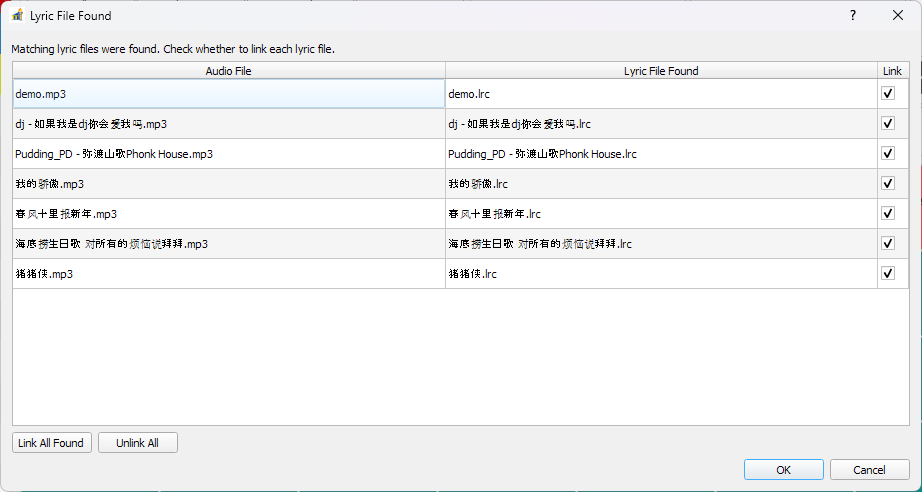Select the 我的骄傲.lrc lyric file cell
This screenshot has height=492, width=922.
tap(661, 184)
